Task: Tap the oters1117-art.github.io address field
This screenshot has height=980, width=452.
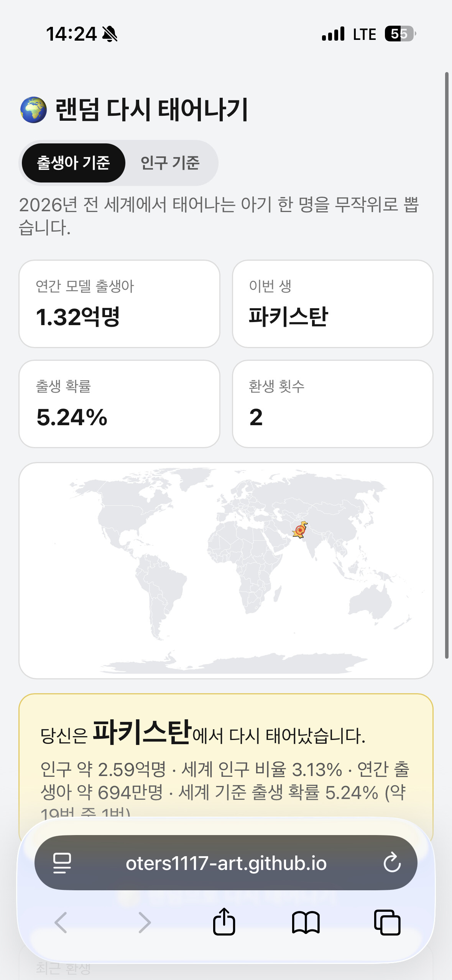Action: click(x=226, y=863)
